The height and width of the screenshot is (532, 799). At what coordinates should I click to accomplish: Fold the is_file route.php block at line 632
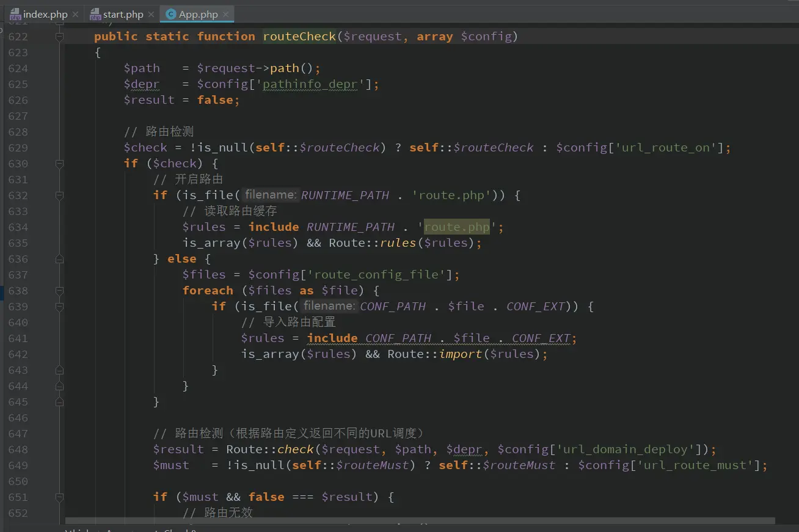pyautogui.click(x=59, y=195)
